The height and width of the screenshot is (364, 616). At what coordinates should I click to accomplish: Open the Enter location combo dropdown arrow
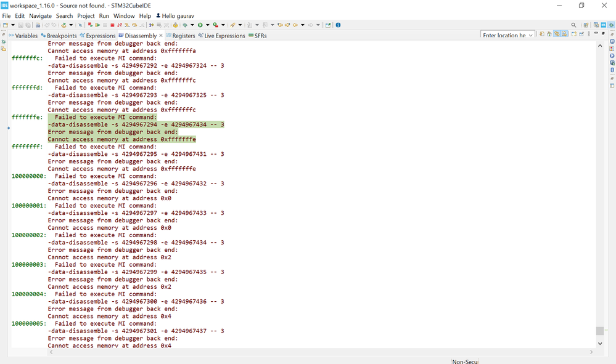(530, 35)
